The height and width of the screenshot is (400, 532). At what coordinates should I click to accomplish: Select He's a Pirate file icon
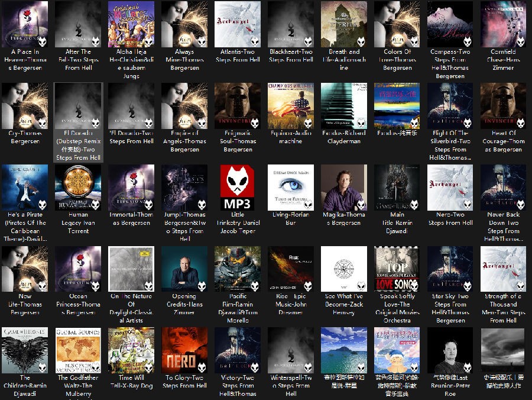pyautogui.click(x=25, y=188)
